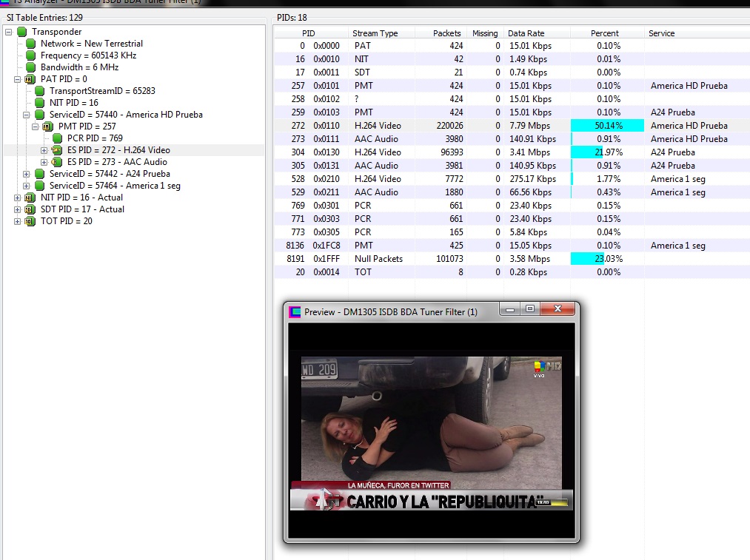Minimize the Preview window
Screen dimensions: 750x560
(510, 309)
